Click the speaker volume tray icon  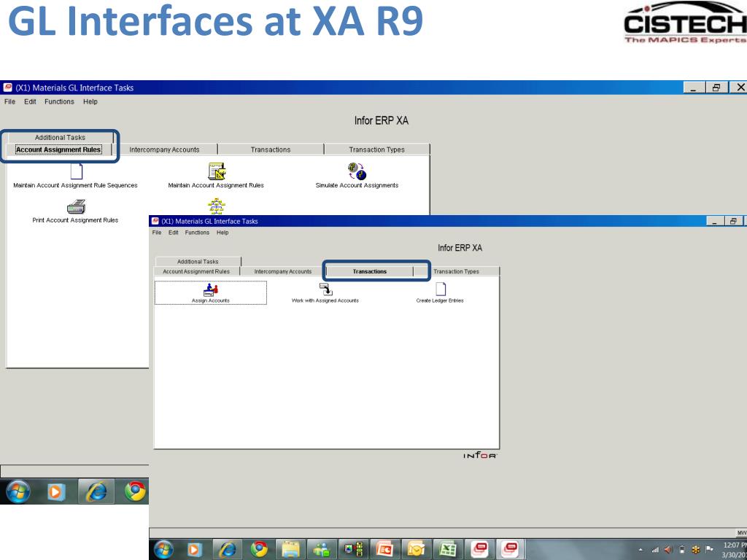point(668,550)
